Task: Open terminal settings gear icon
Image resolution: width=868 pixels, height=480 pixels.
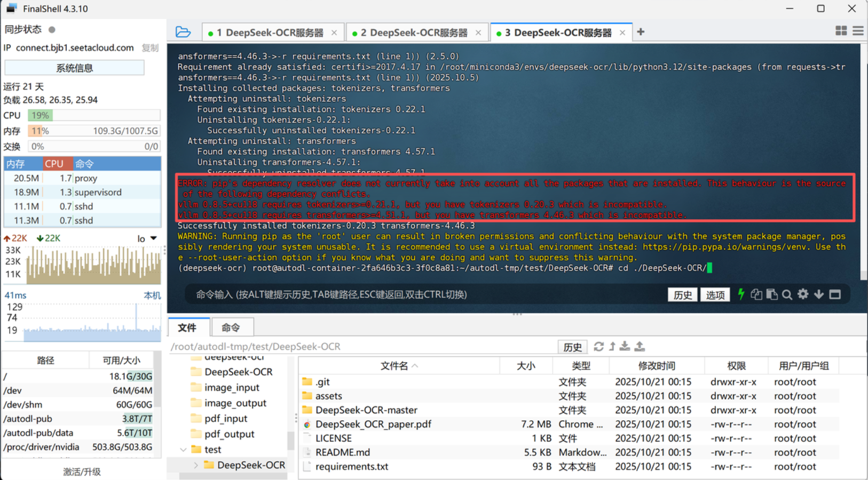Action: (803, 294)
